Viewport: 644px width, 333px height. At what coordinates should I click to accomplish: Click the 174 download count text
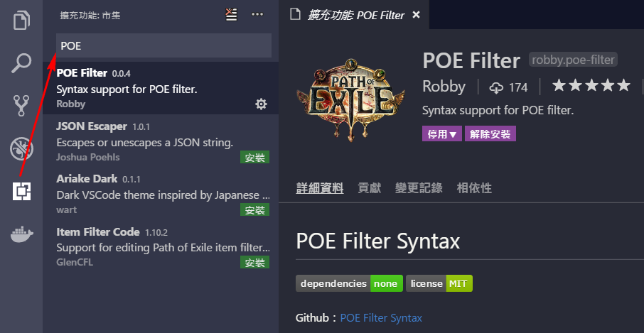pos(518,87)
